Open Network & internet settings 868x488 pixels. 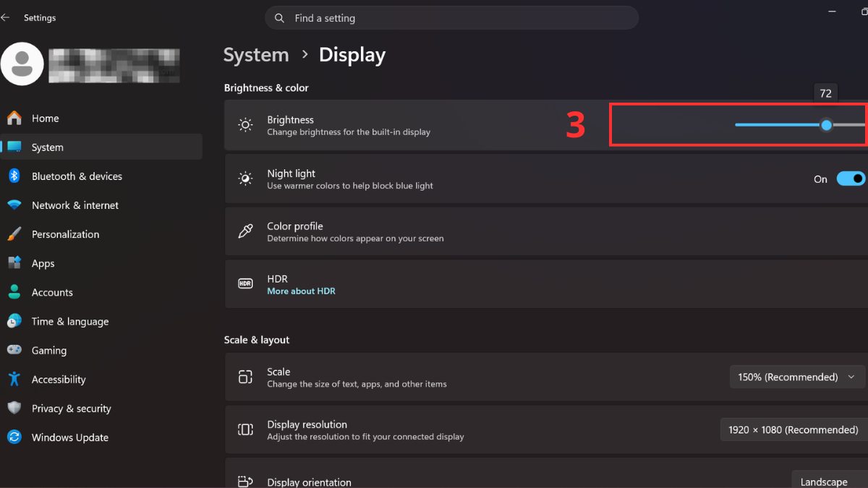[x=101, y=205]
